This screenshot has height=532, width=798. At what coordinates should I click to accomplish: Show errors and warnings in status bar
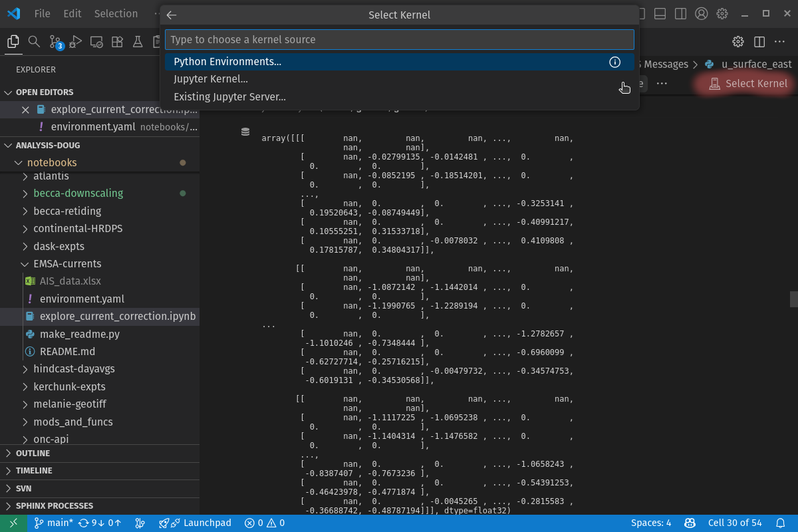coord(265,523)
